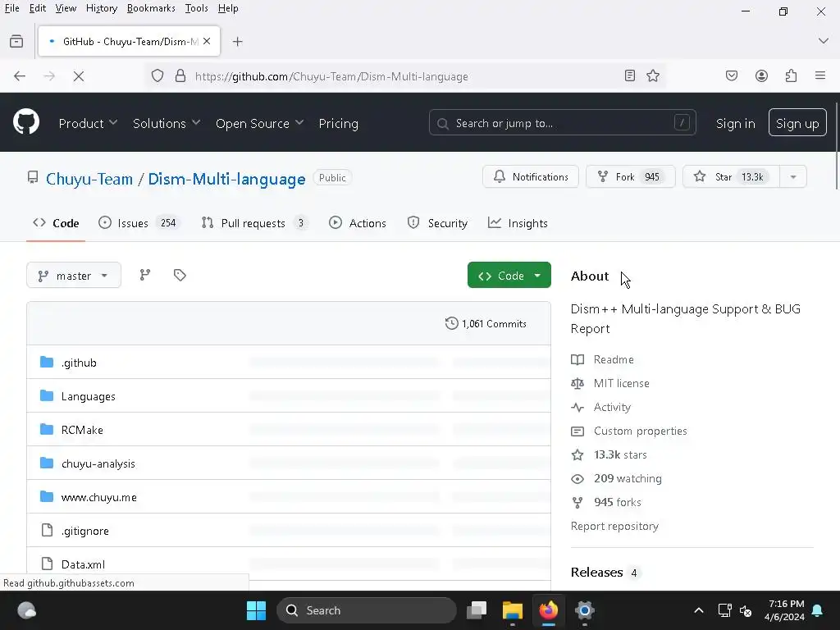840x630 pixels.
Task: Open the .gitignore file
Action: coord(84,531)
